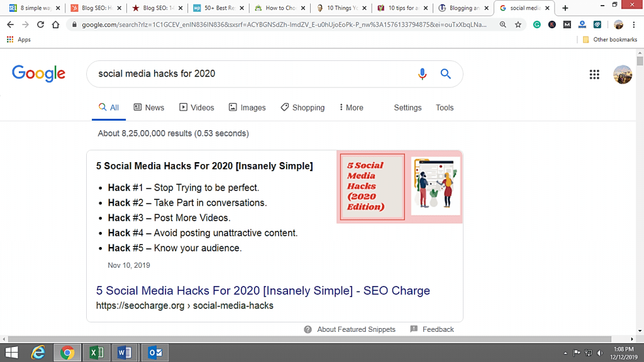
Task: Switch to the Videos results tab
Action: (196, 107)
